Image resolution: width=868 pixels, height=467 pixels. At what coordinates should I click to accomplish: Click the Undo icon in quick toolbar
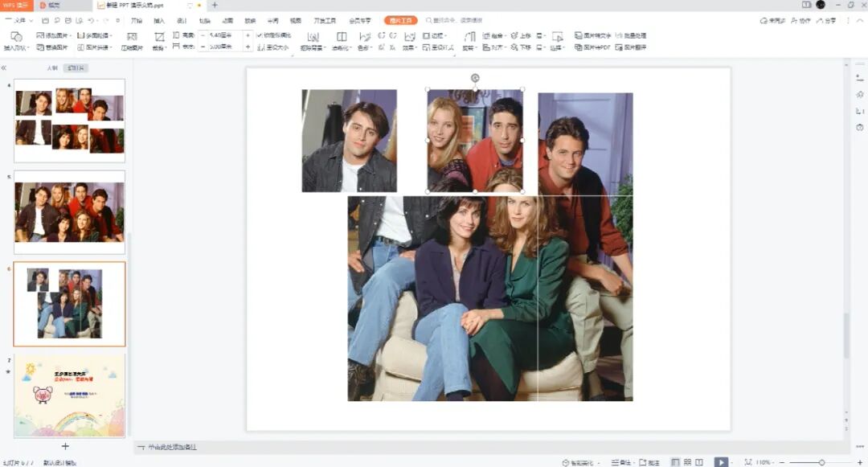click(x=91, y=20)
